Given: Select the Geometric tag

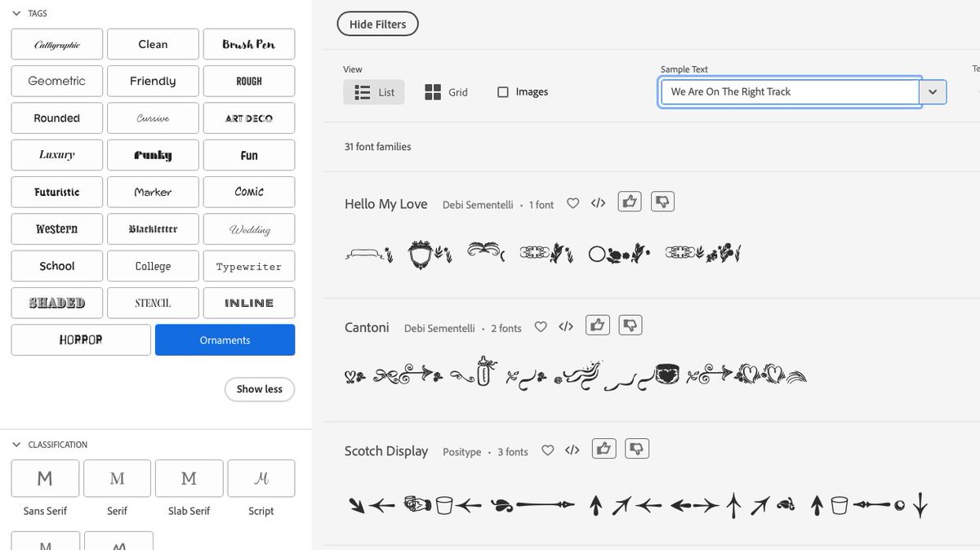Looking at the screenshot, I should pos(57,82).
